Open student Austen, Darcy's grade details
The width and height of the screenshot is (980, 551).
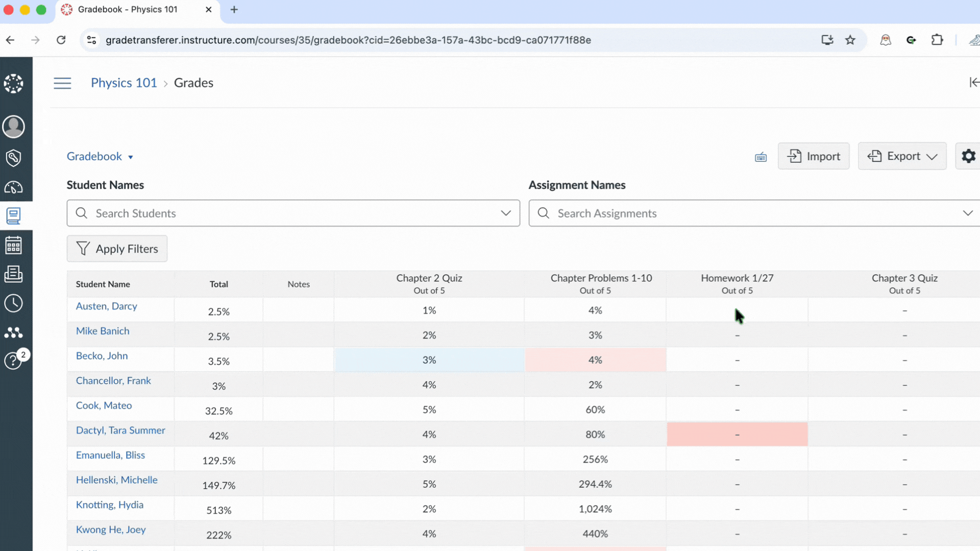coord(106,306)
